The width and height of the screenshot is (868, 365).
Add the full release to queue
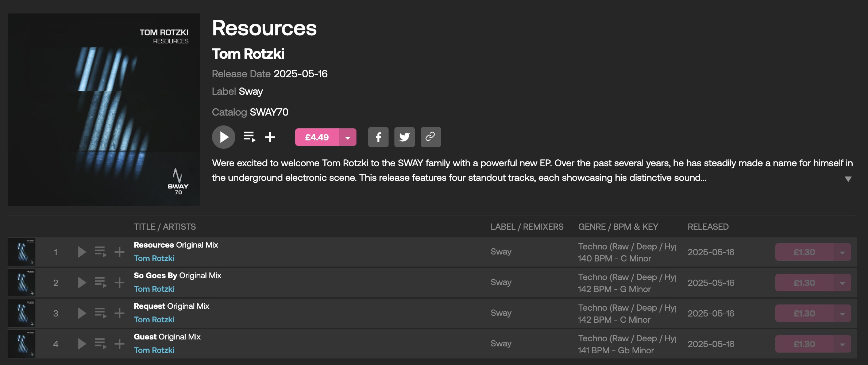250,137
